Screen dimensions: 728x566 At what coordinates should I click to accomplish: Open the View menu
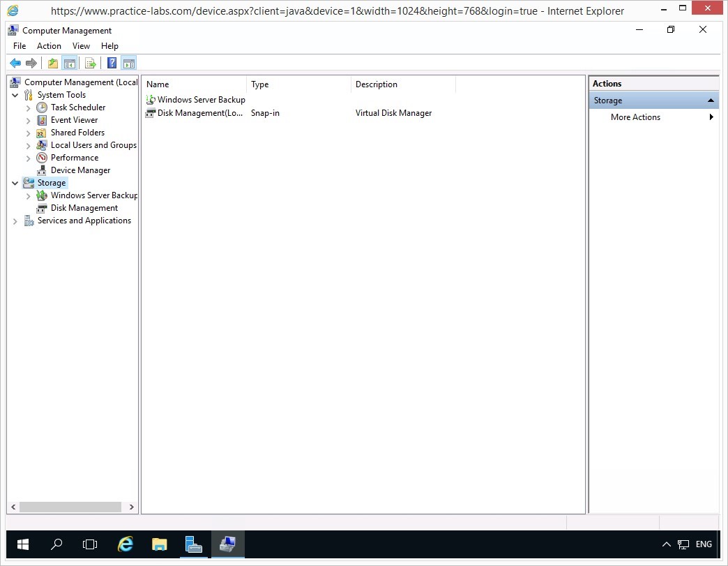pos(81,46)
